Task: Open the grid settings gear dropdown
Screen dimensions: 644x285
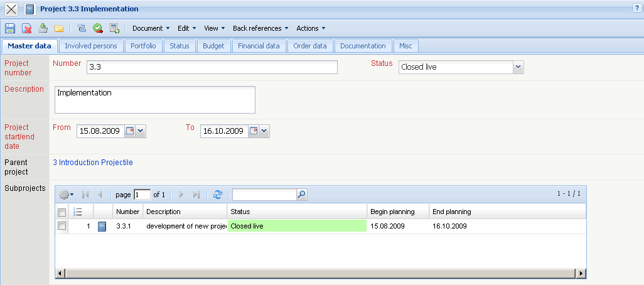Action: pyautogui.click(x=66, y=195)
